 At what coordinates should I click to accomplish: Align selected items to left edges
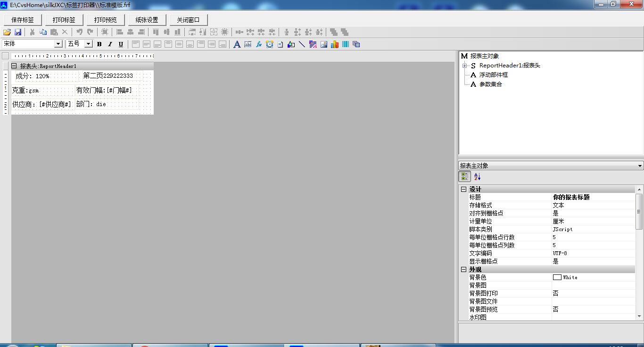tap(119, 32)
